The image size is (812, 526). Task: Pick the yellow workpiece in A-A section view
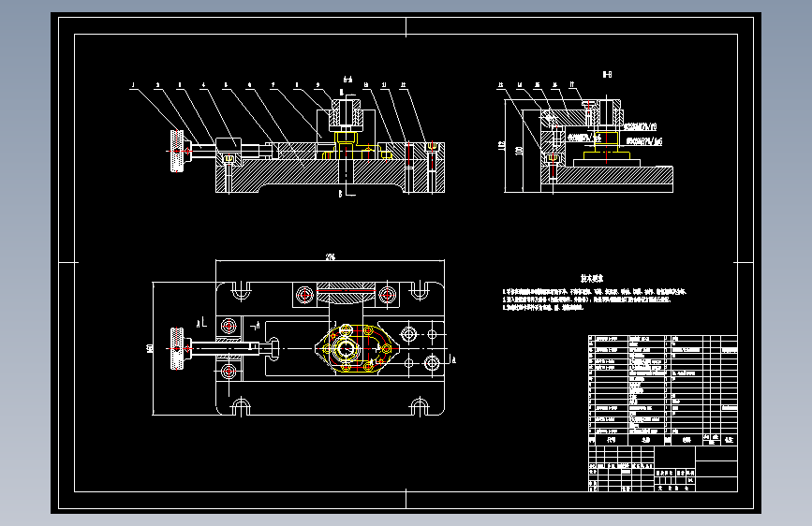pos(356,145)
